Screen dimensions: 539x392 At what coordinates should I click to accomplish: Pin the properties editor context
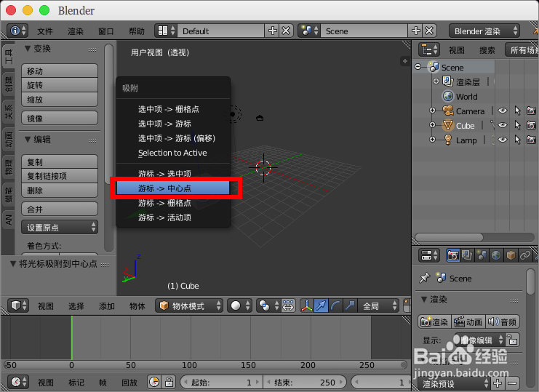coord(425,278)
